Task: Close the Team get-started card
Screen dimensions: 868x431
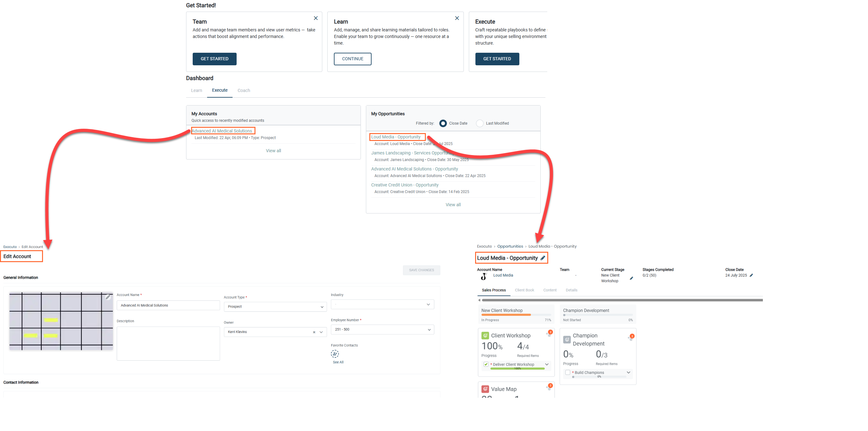Action: 315,18
